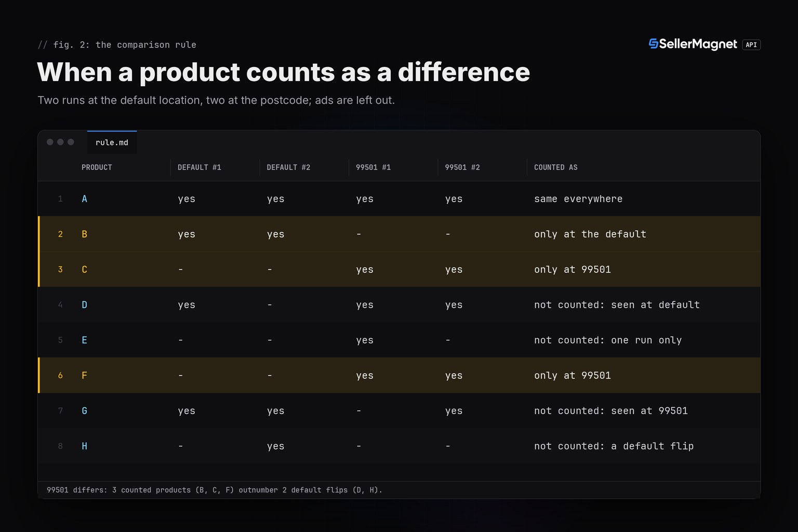Click the SellerMagnet wordmark text
This screenshot has height=532, width=798.
click(x=698, y=45)
